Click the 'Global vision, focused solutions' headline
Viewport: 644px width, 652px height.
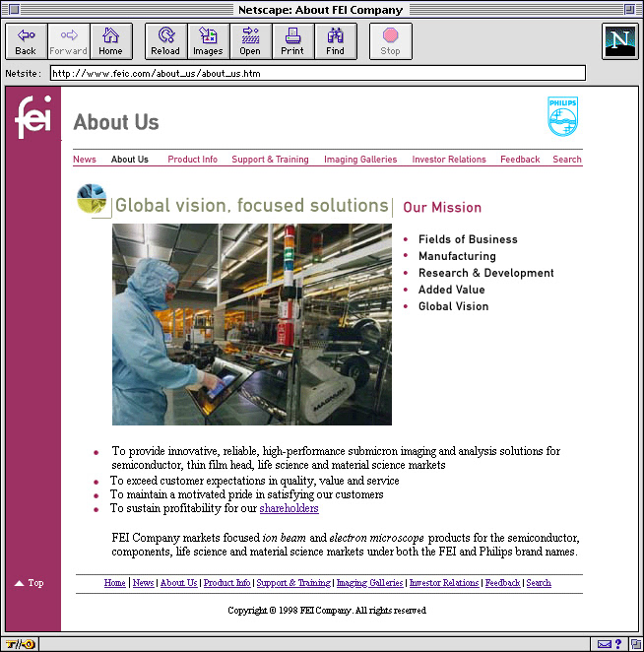(x=252, y=206)
